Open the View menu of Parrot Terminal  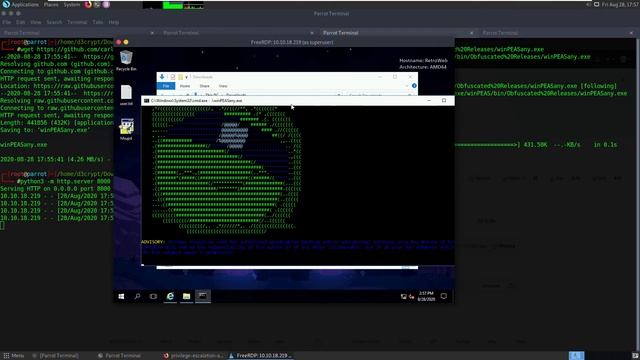[36, 22]
